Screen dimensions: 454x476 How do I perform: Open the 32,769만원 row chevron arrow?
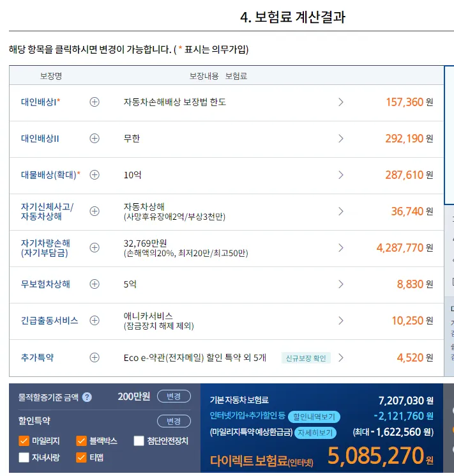coord(341,248)
